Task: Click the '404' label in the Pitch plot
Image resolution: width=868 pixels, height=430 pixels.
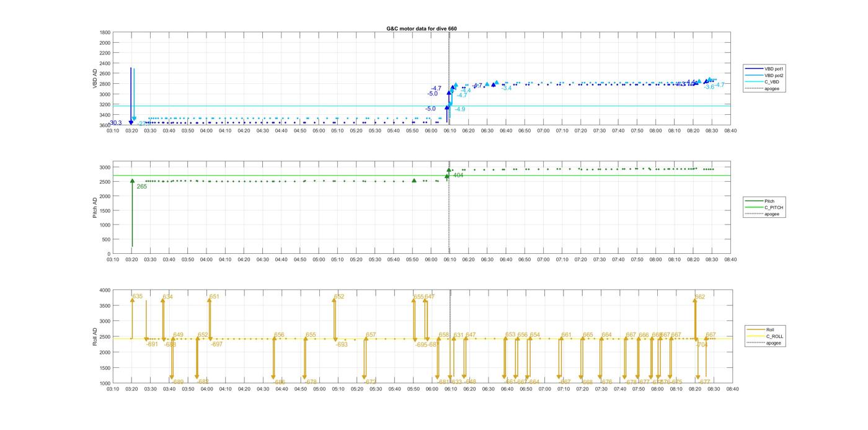Action: 458,176
